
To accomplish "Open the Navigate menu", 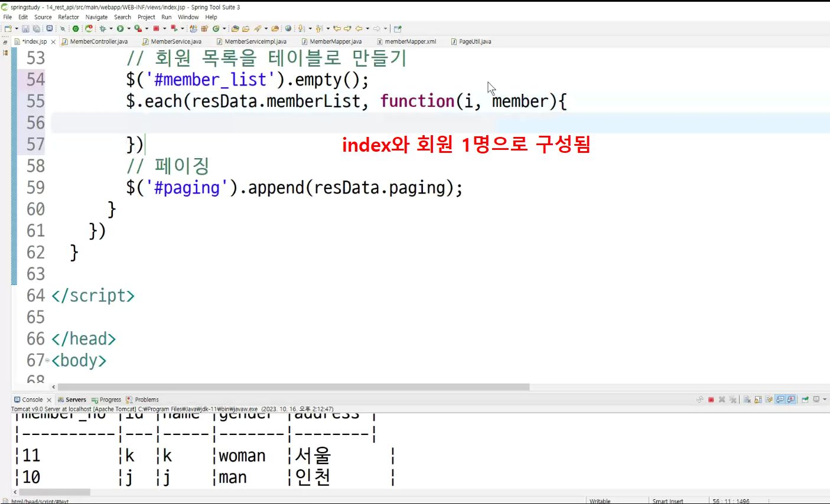I will pyautogui.click(x=96, y=17).
